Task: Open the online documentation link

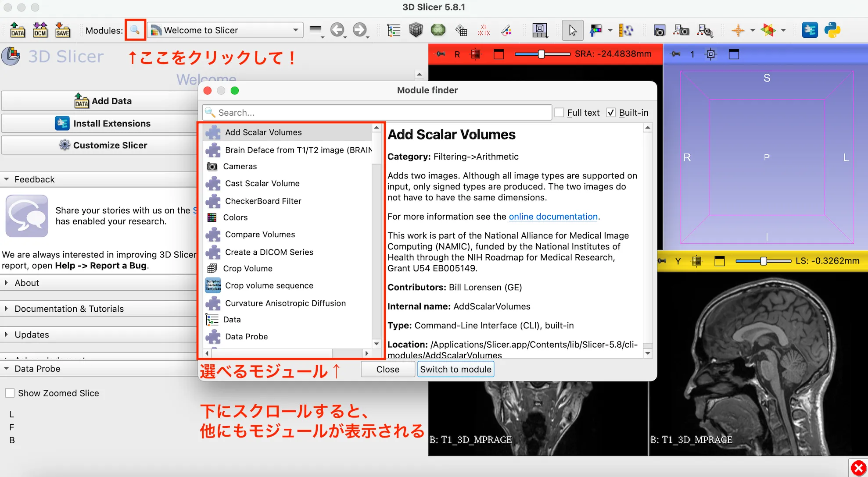Action: coord(553,216)
